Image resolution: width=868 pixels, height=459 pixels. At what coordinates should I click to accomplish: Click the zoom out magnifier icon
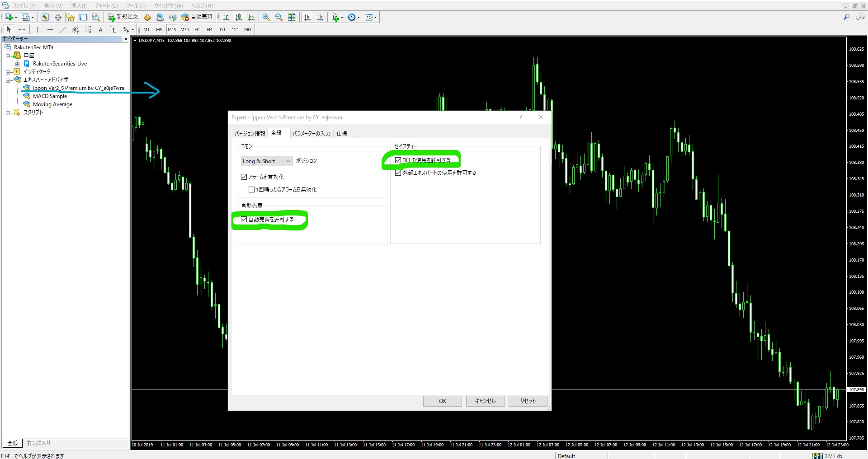coord(279,17)
